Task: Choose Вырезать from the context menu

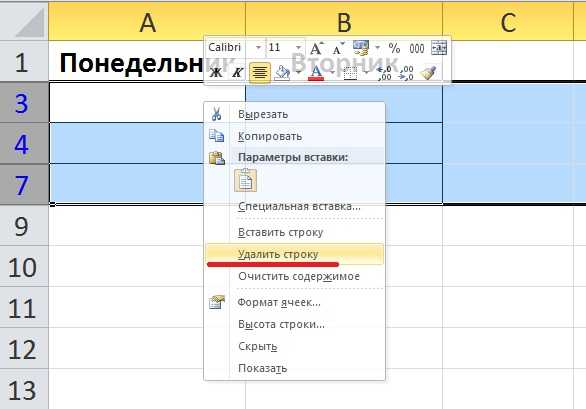Action: pyautogui.click(x=294, y=114)
